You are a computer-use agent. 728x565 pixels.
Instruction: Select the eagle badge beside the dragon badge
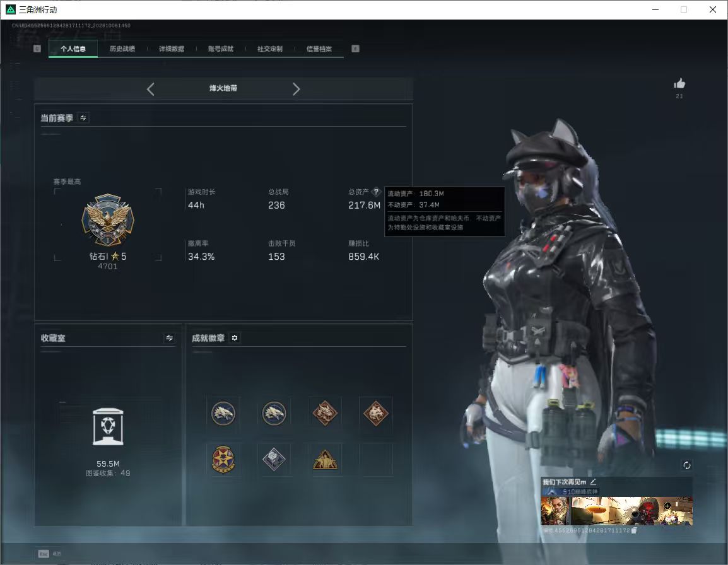click(274, 413)
